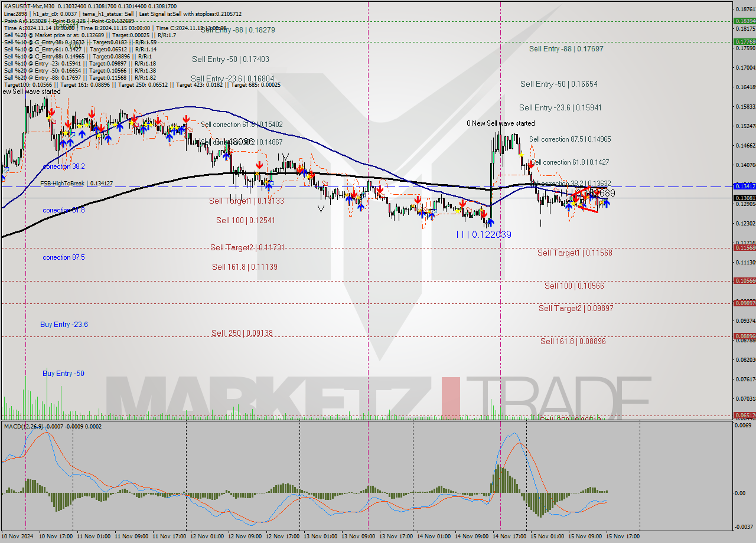The image size is (756, 543).
Task: Click the 'Sell Entry -88 | 0.17697' label
Action: (x=566, y=49)
